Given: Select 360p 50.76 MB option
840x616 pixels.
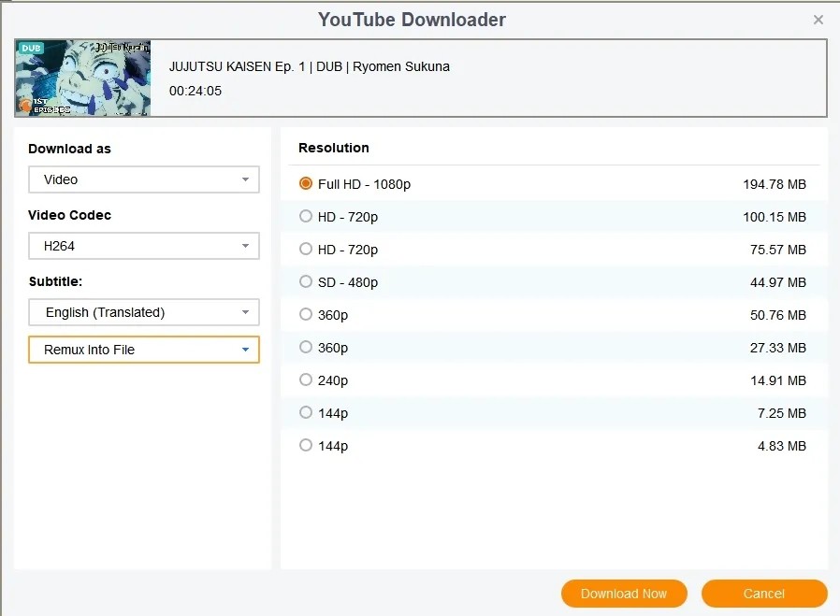Looking at the screenshot, I should [x=305, y=314].
